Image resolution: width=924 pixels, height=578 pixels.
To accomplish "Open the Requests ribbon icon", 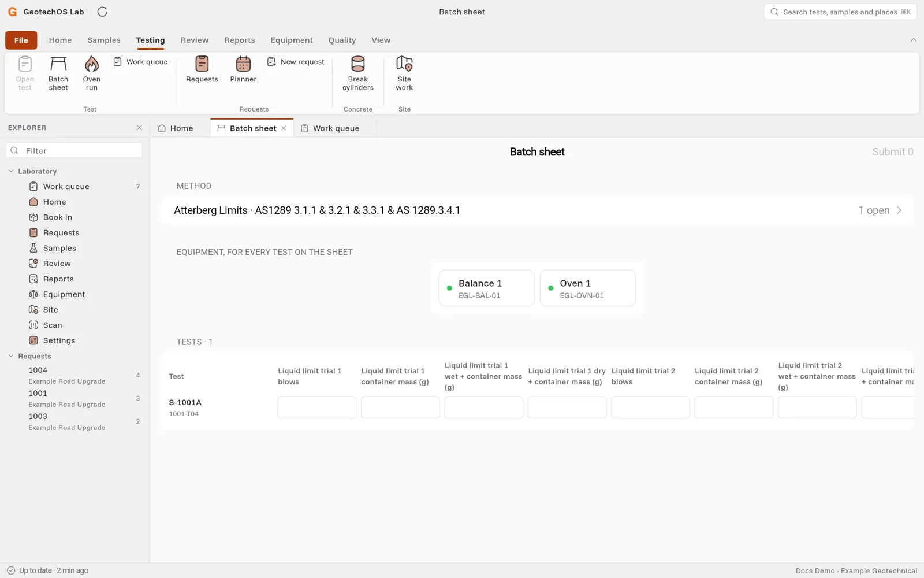I will 202,69.
